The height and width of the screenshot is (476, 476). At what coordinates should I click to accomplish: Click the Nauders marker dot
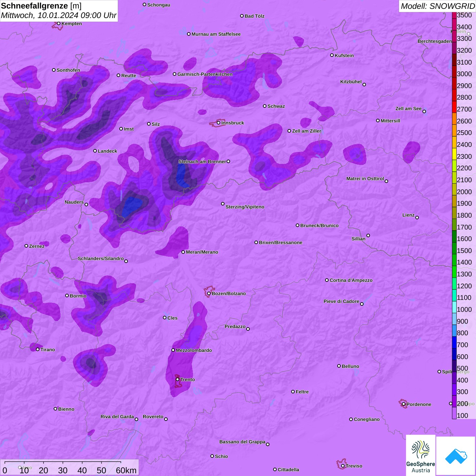click(86, 204)
